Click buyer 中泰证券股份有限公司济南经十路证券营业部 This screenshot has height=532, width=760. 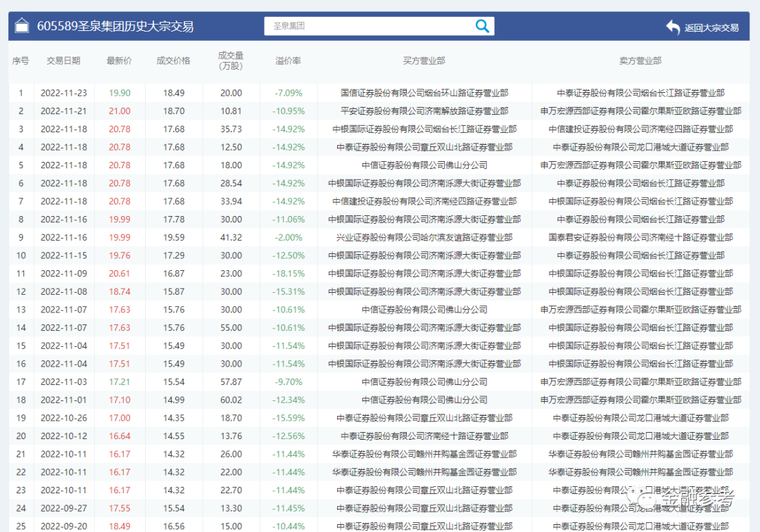424,436
